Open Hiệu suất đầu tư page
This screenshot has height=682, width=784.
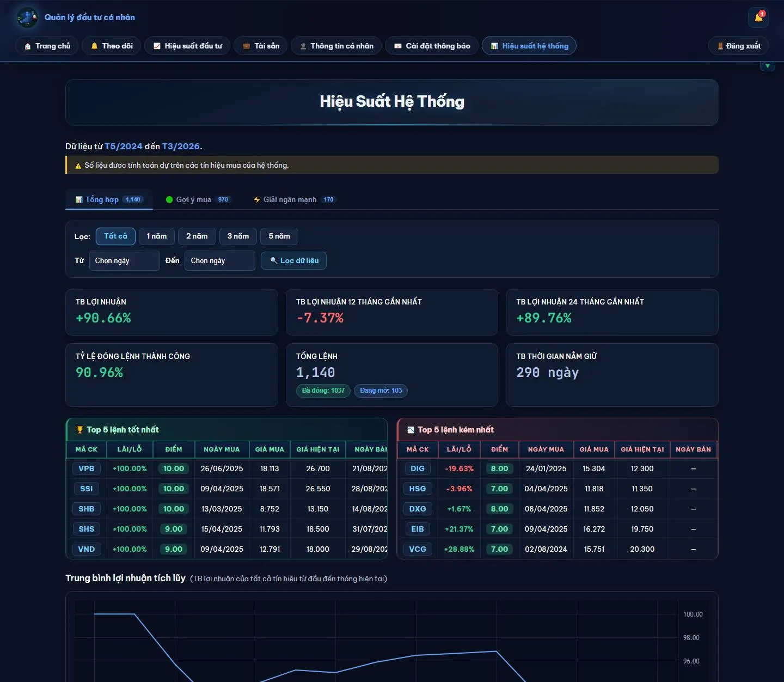187,46
